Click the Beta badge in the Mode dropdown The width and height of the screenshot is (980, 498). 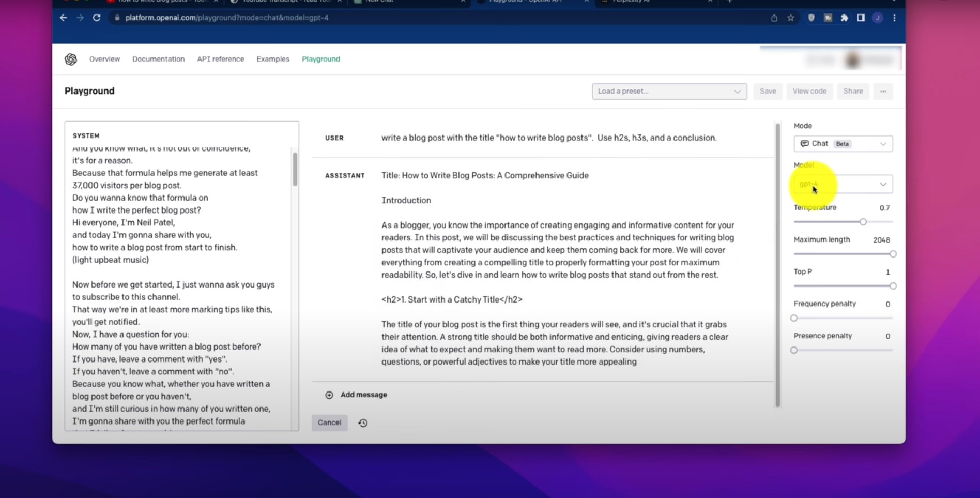coord(843,144)
